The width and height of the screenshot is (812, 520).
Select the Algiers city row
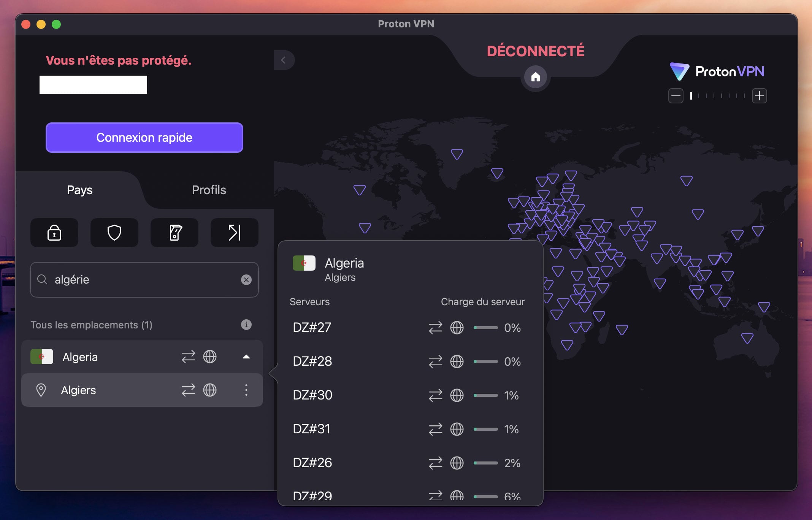pyautogui.click(x=142, y=390)
